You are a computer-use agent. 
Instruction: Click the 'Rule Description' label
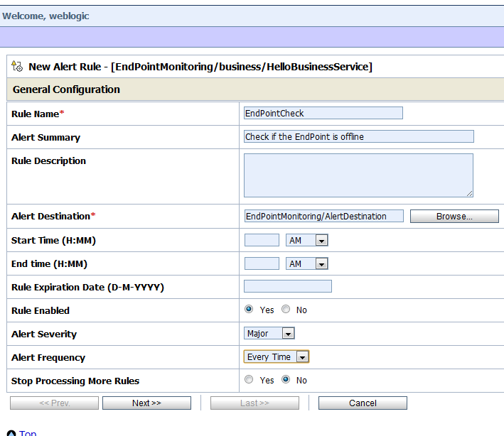48,161
